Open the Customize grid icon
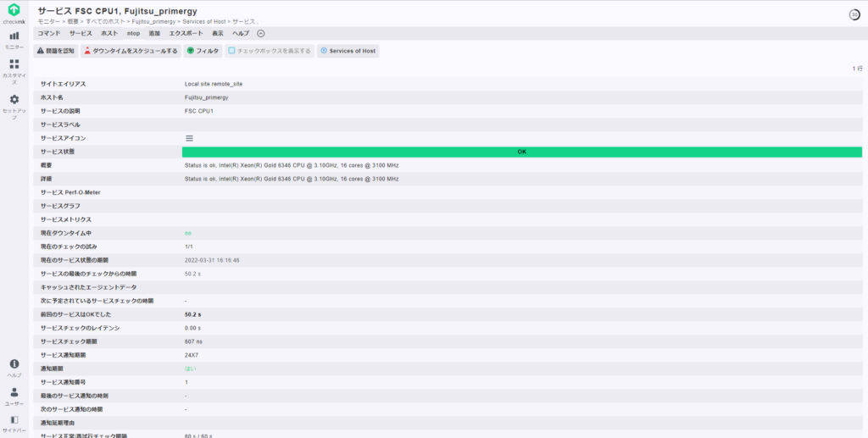The width and height of the screenshot is (868, 438). [14, 64]
